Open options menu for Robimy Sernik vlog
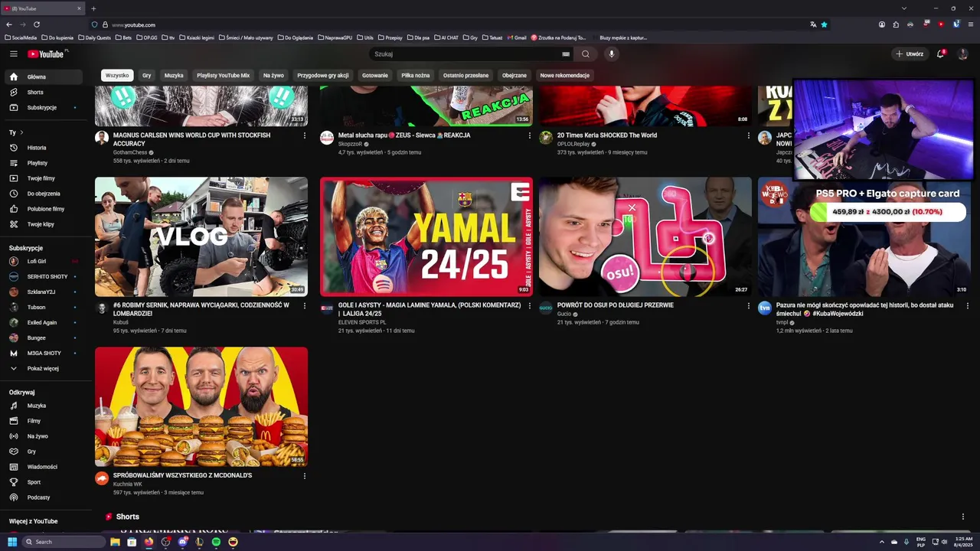This screenshot has height=551, width=980. point(304,305)
